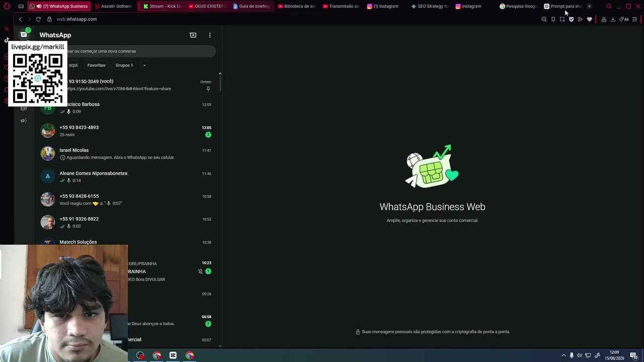Image resolution: width=644 pixels, height=362 pixels.
Task: Click the pin icon in the address bar
Action: (x=553, y=19)
